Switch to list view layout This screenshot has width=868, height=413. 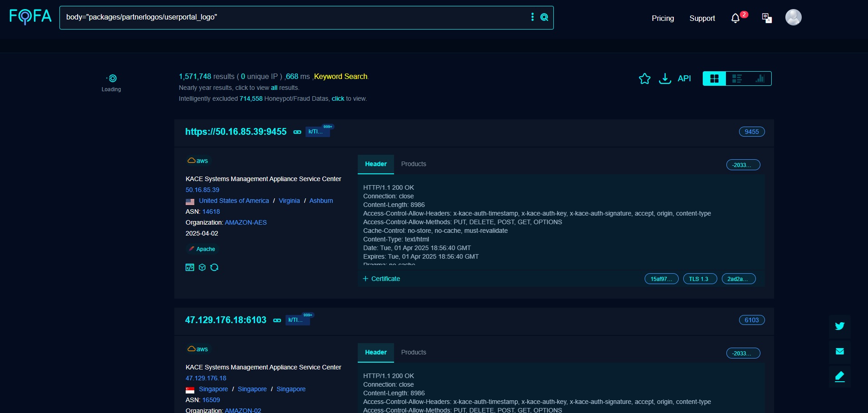pos(736,79)
